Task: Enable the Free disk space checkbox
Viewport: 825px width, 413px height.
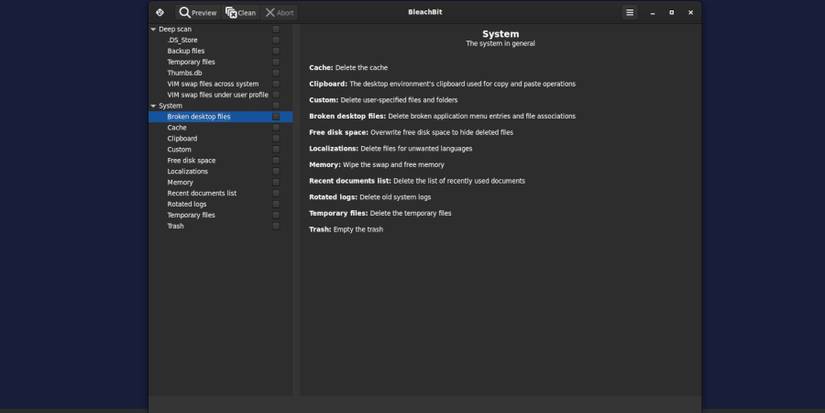Action: [276, 160]
